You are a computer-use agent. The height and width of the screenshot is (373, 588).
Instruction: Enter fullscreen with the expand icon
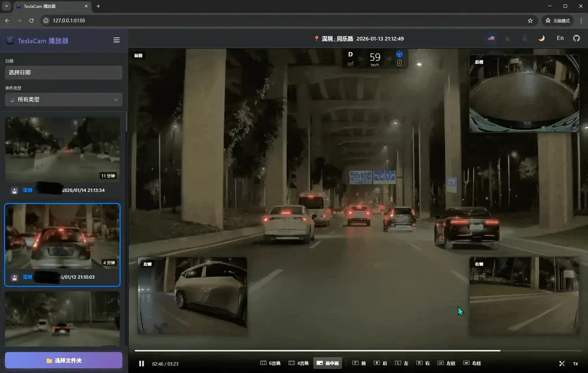562,363
